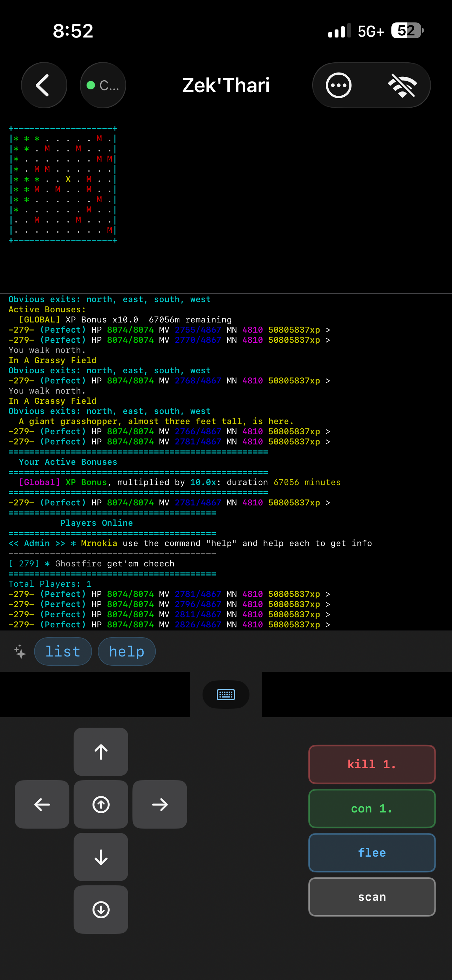Move west with the left arrow

point(42,804)
